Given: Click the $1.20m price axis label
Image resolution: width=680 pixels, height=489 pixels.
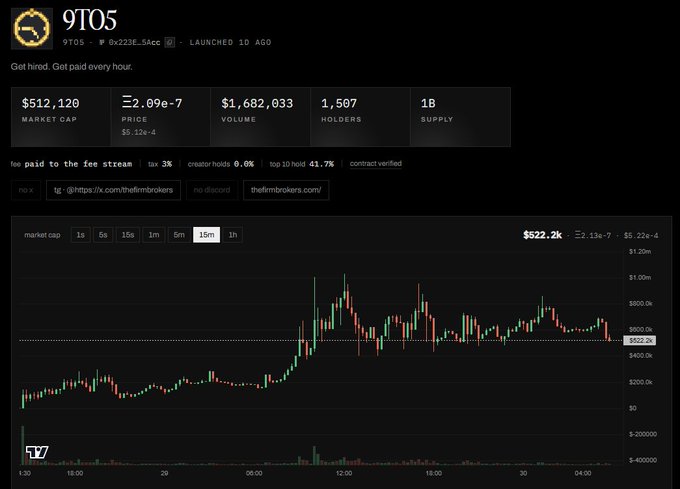Looking at the screenshot, I should (x=640, y=251).
